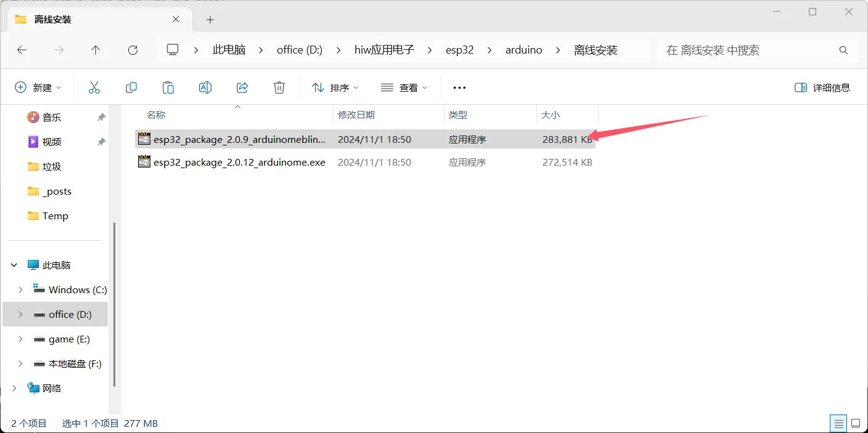The height and width of the screenshot is (433, 868).
Task: Open the 排序 sort dropdown
Action: (x=335, y=87)
